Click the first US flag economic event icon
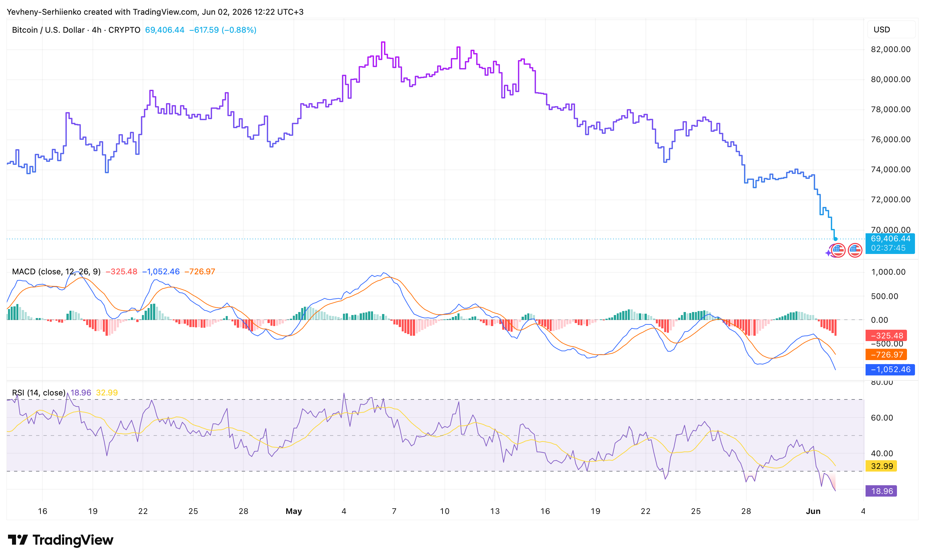This screenshot has height=560, width=925. click(838, 250)
